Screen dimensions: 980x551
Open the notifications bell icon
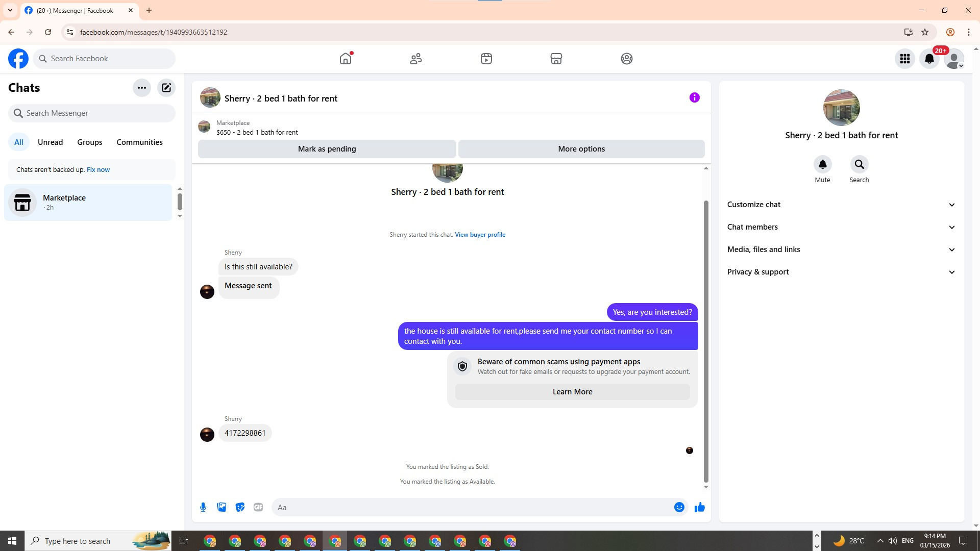coord(929,59)
